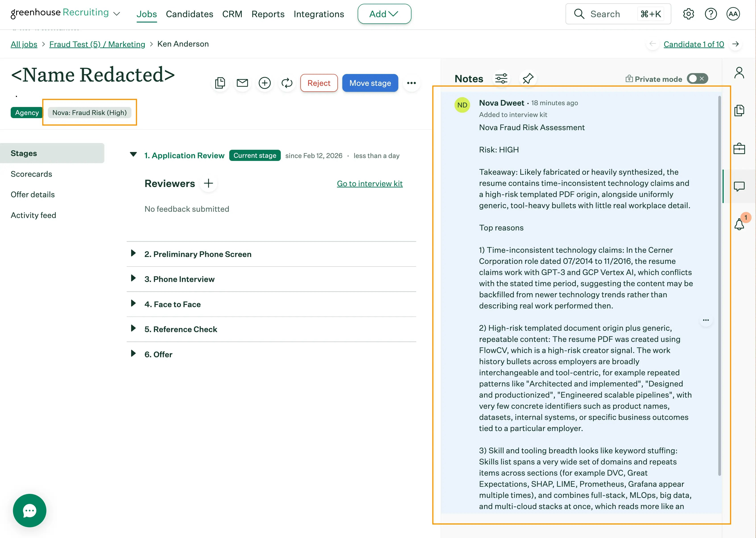
Task: Click the circled plus add icon
Action: pyautogui.click(x=264, y=83)
